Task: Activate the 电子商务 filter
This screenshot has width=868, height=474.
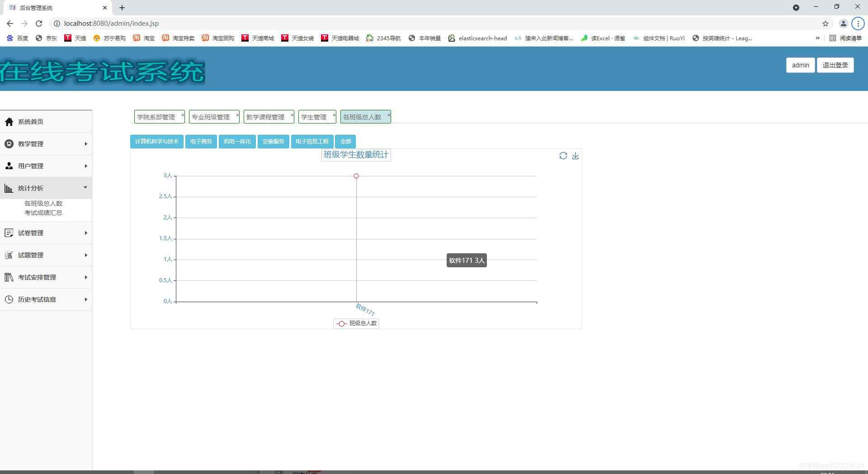Action: pyautogui.click(x=201, y=141)
